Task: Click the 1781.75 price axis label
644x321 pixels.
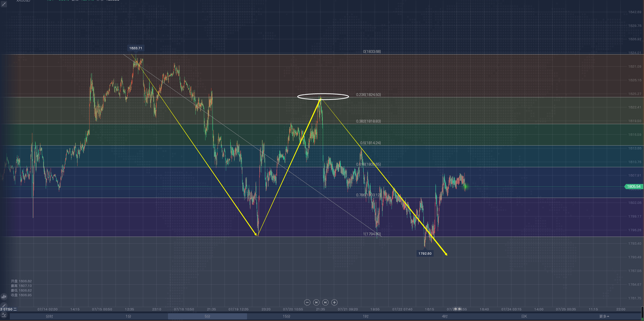Action: point(635,298)
